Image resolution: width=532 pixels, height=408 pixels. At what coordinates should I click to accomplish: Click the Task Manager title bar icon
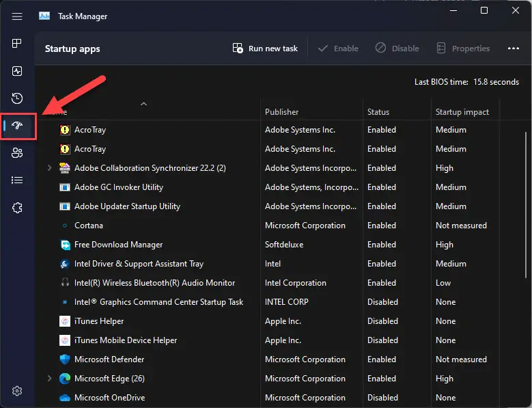pos(44,16)
